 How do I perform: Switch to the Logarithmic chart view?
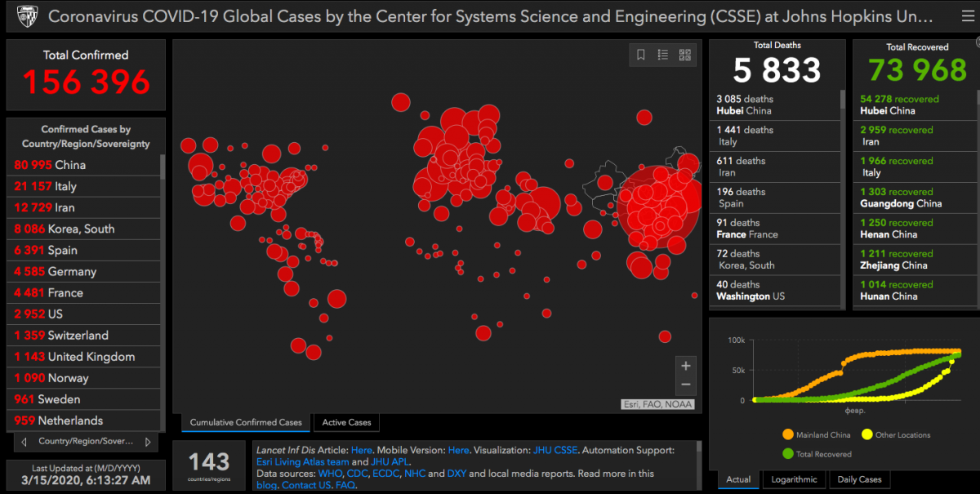[793, 480]
